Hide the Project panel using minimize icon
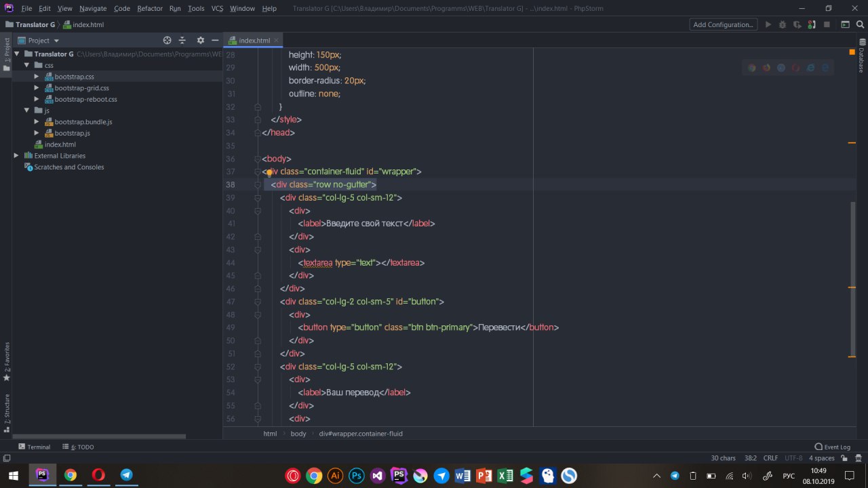 [x=215, y=41]
